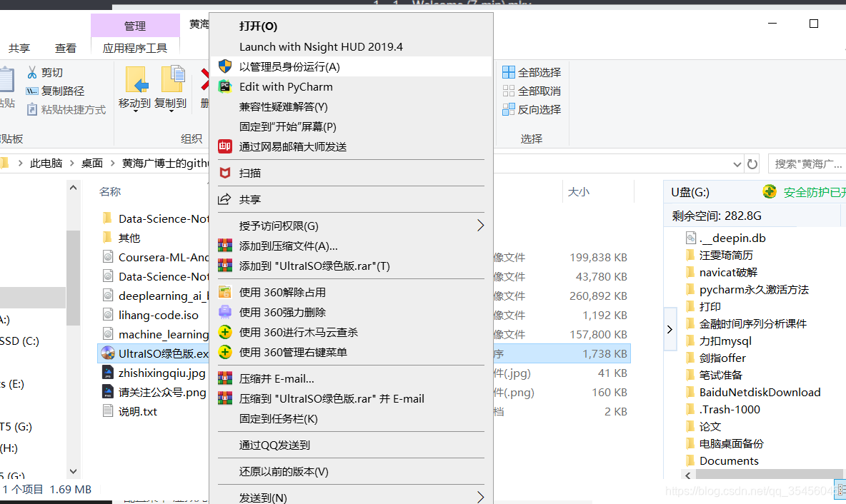Click 粘贴快捷方式 button in ribbon
Image resolution: width=846 pixels, height=504 pixels.
click(66, 109)
